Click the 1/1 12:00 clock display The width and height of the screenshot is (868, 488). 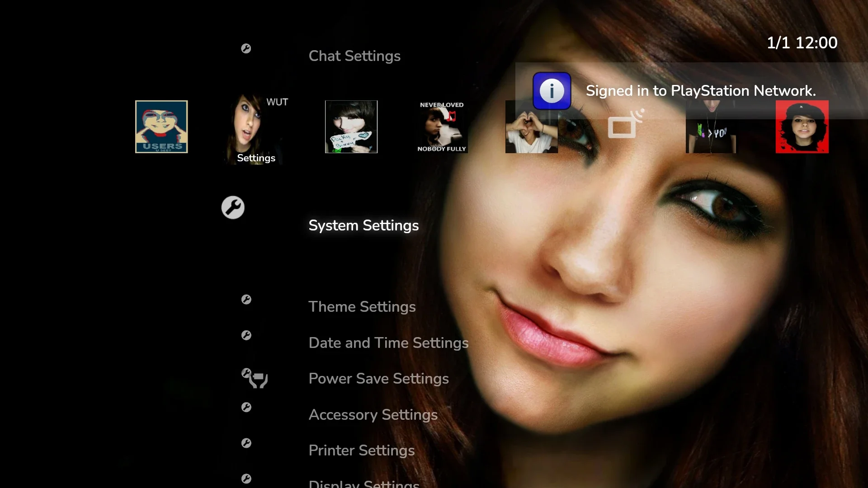coord(802,43)
